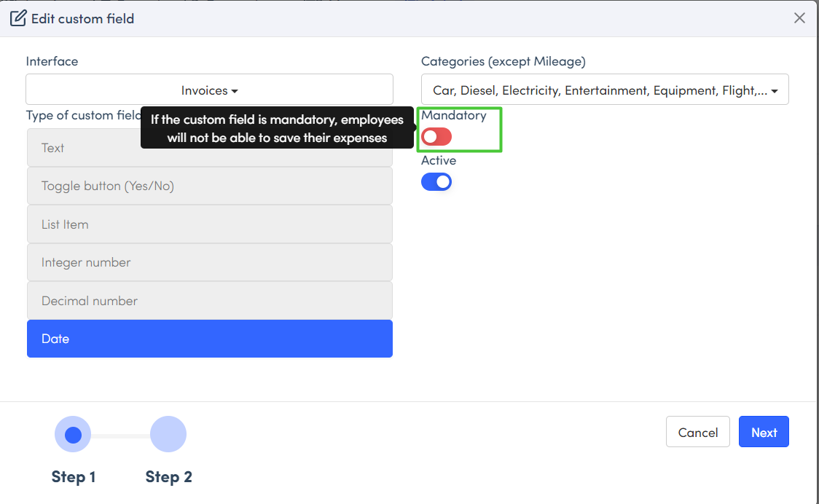Jump to the Step 2 circle indicator
The height and width of the screenshot is (504, 819).
coord(168,435)
